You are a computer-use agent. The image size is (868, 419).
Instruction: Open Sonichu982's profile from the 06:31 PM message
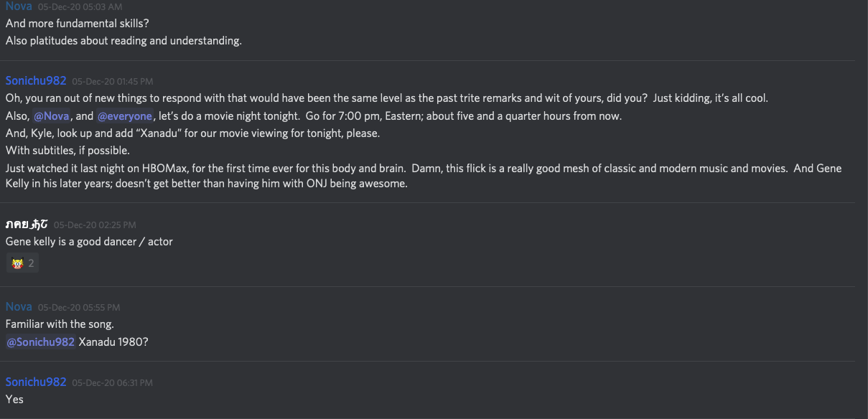[36, 382]
